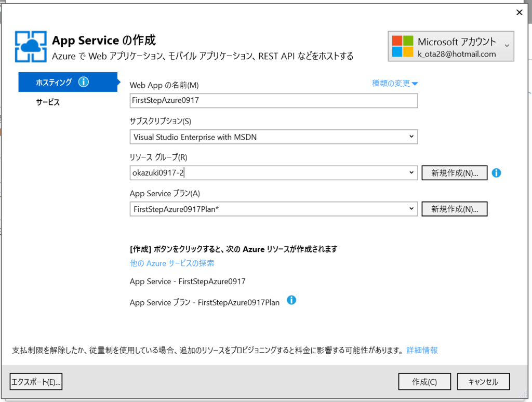532x402 pixels.
Task: Click the App Service プラン(A) label
Action: [165, 193]
